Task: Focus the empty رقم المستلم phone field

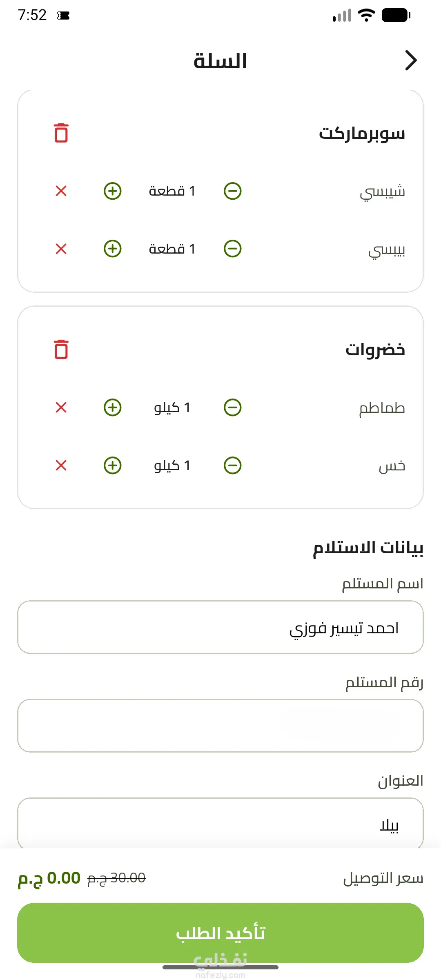Action: click(220, 726)
